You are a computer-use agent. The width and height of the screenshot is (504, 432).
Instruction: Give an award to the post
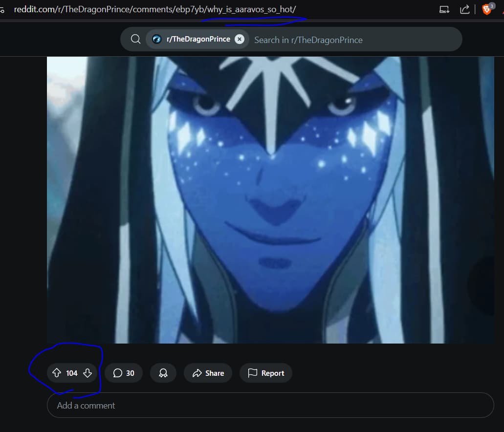tap(163, 373)
